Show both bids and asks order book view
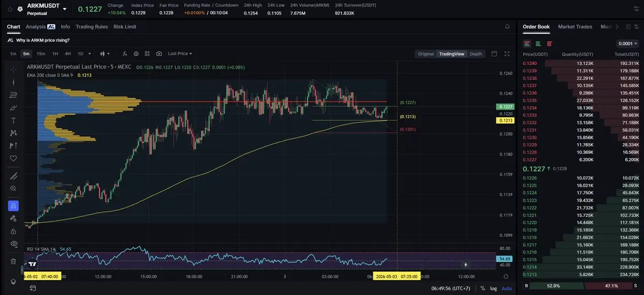This screenshot has height=295, width=644. [527, 43]
